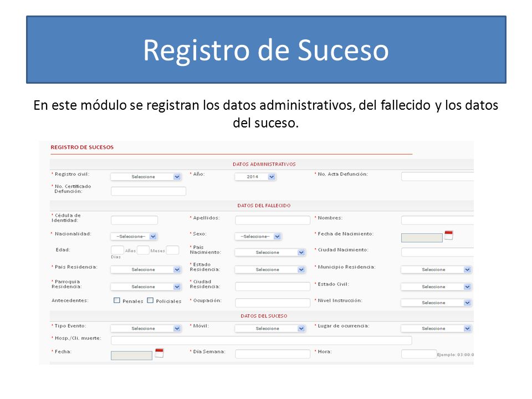Click the REGISTRO DE SUCESOS heading

point(82,147)
